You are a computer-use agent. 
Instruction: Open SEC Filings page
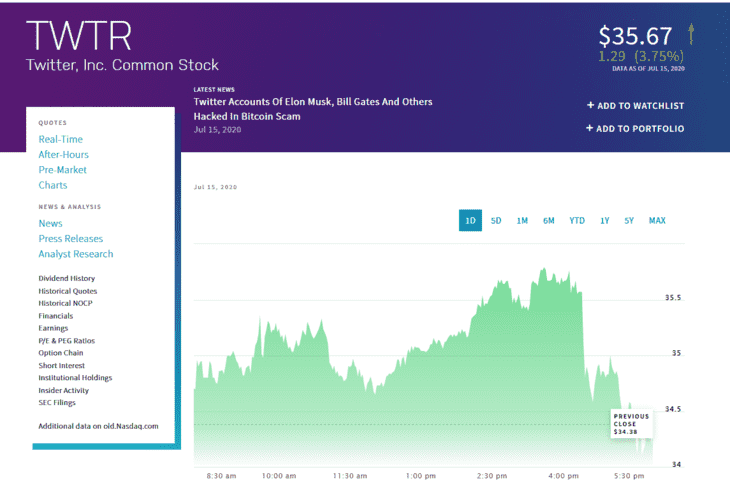click(57, 403)
